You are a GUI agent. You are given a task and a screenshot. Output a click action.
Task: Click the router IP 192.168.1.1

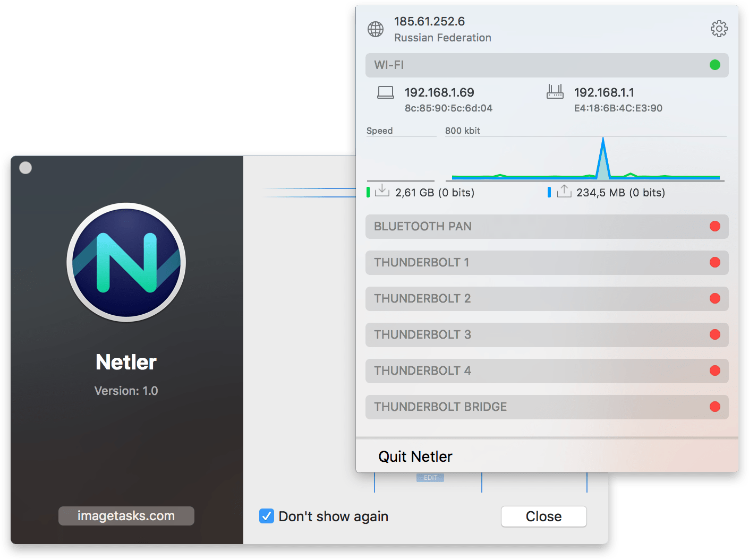604,92
